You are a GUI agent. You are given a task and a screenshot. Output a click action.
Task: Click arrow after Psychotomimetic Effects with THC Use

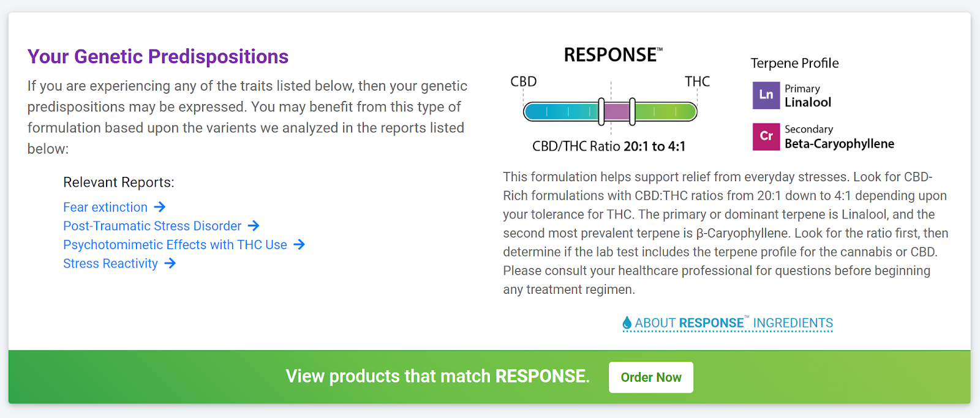pos(299,245)
